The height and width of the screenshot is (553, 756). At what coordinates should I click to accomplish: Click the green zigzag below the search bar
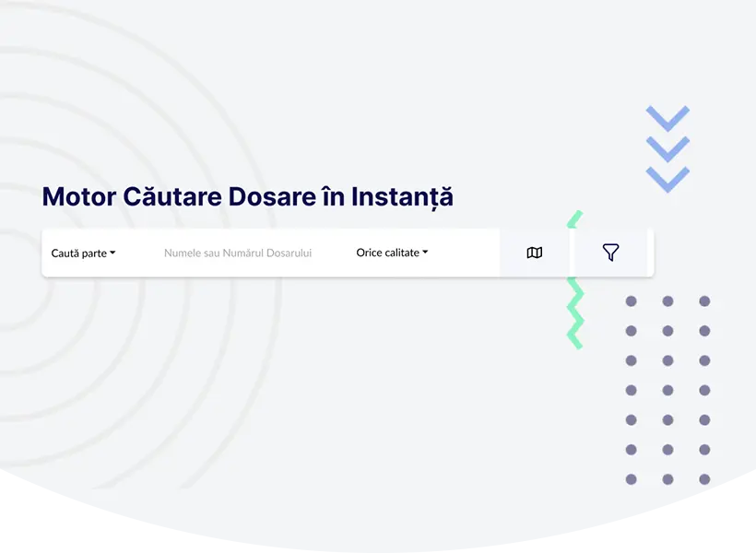pos(575,313)
